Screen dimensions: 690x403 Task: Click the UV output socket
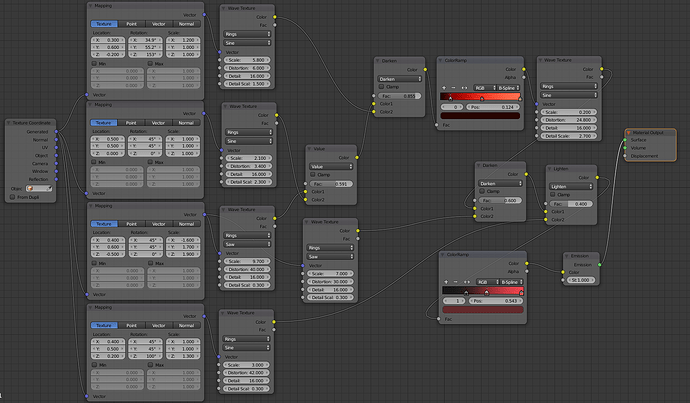pos(56,147)
